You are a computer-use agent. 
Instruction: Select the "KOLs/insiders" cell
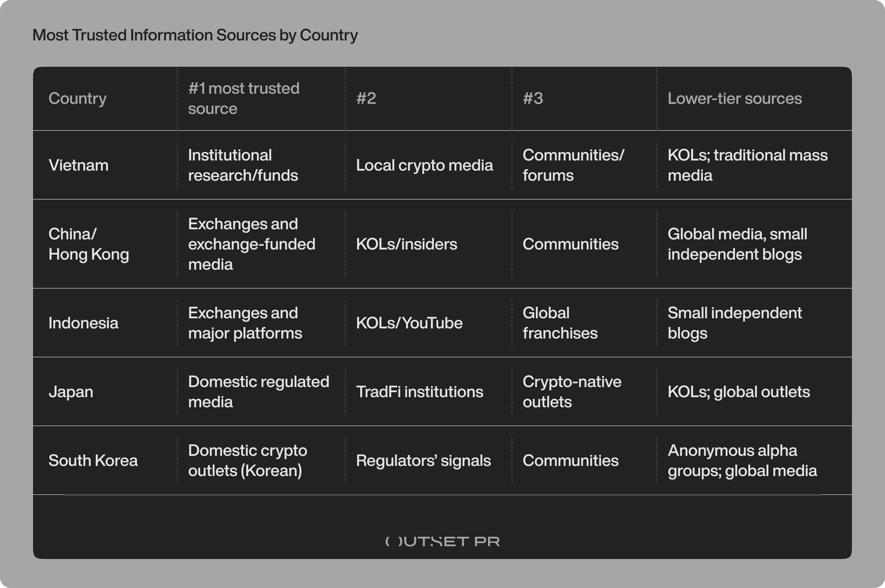click(407, 244)
